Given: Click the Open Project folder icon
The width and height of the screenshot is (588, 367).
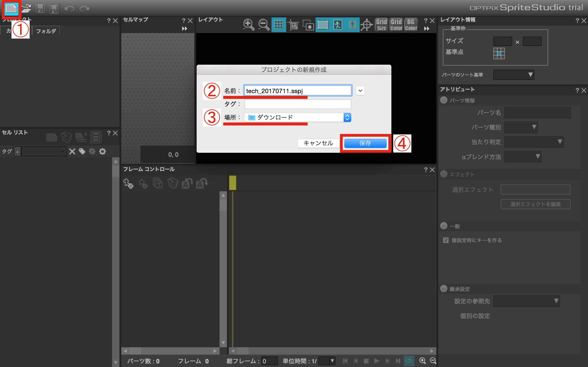Looking at the screenshot, I should (26, 9).
